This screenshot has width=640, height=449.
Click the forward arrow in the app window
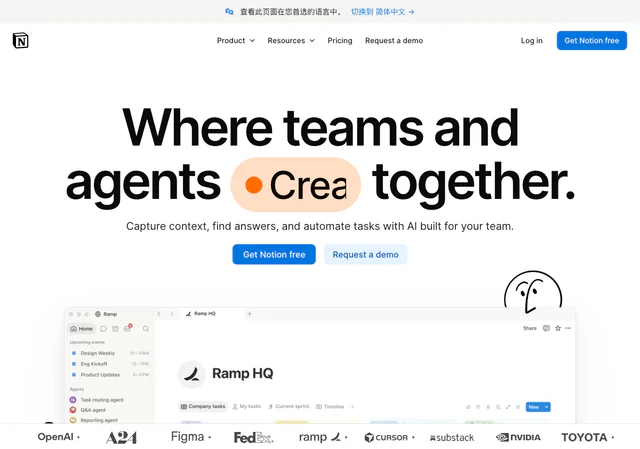[x=172, y=313]
